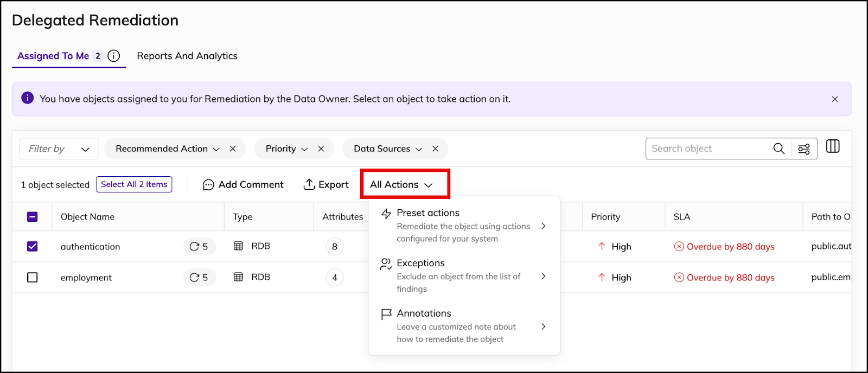Click the public.em path cell
Screen dimensions: 868x373
point(831,277)
